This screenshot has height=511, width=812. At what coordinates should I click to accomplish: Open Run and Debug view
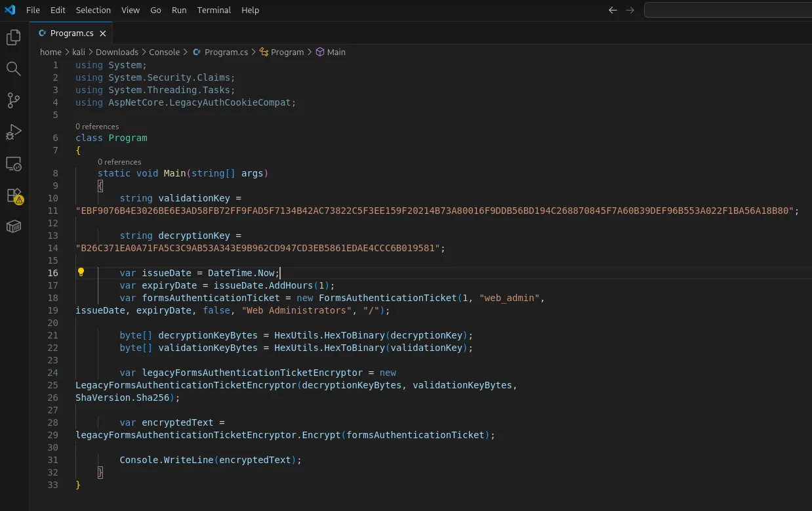point(14,132)
